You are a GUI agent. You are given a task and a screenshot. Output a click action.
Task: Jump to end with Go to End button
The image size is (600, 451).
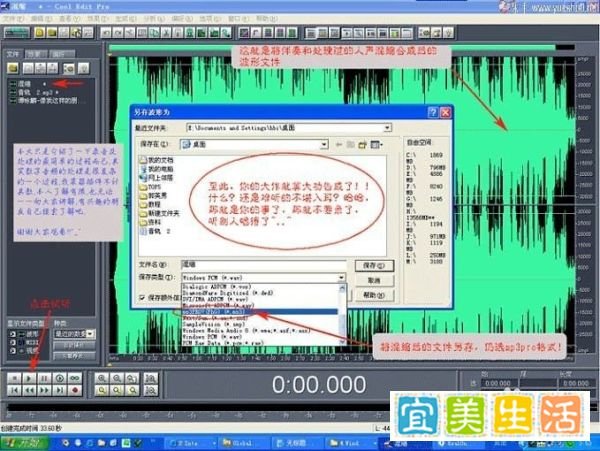click(x=60, y=390)
